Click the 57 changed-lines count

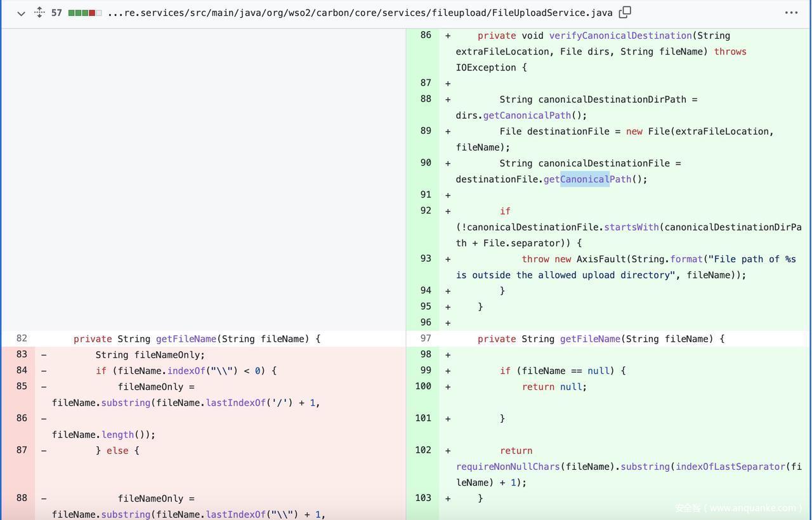(56, 13)
